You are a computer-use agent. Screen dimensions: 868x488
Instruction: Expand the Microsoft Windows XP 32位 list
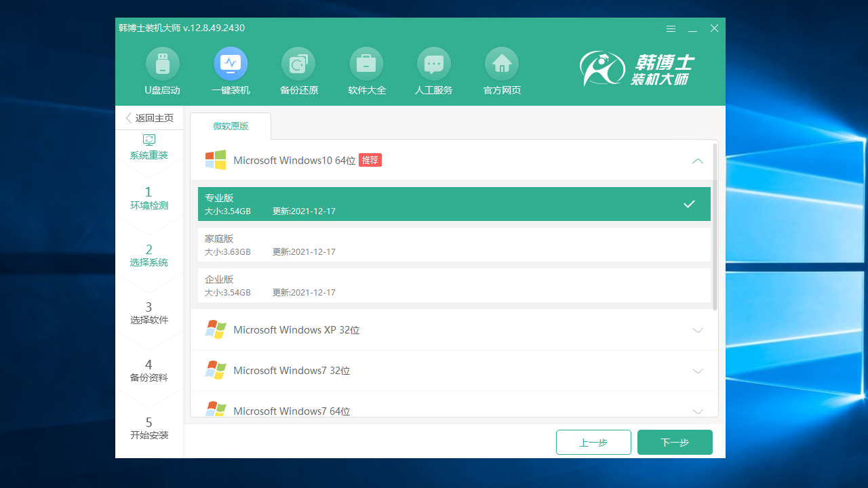[x=698, y=330]
